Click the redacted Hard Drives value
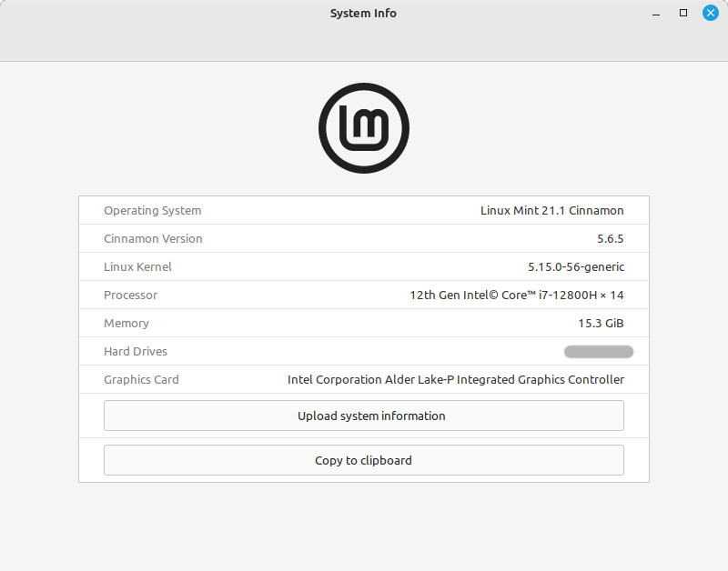The width and height of the screenshot is (728, 571). (599, 352)
